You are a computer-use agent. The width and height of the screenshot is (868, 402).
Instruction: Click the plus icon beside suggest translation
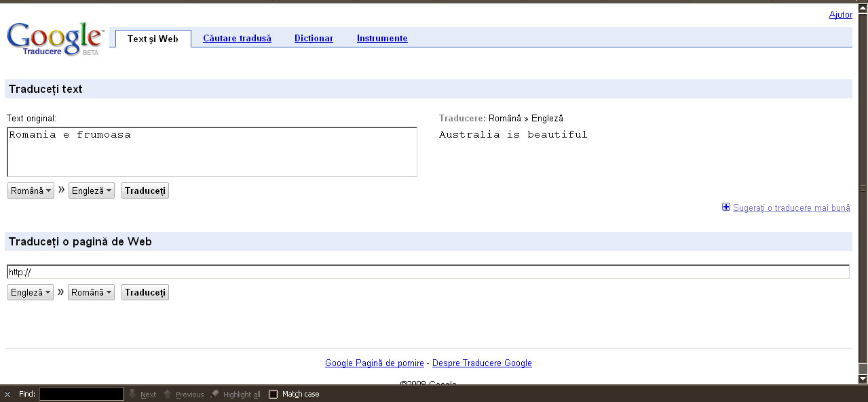[x=726, y=207]
